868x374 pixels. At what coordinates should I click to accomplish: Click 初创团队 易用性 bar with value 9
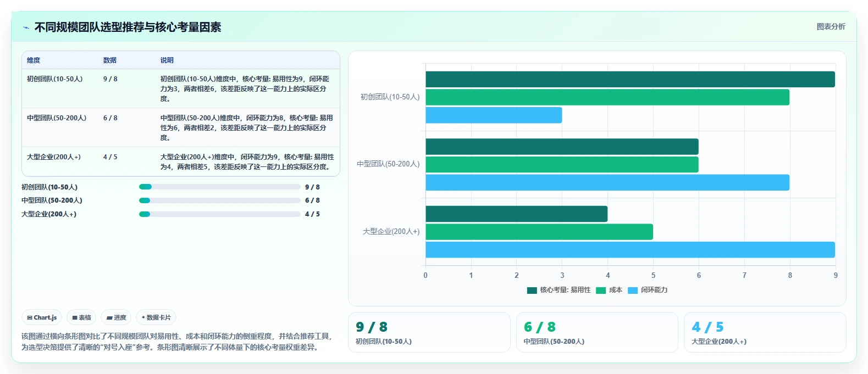click(630, 79)
